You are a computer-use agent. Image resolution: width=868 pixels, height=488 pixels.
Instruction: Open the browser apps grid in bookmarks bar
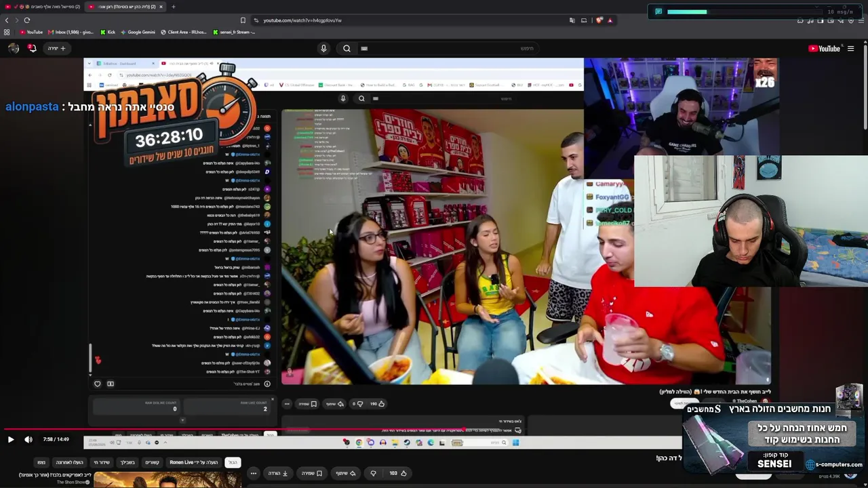tap(7, 32)
